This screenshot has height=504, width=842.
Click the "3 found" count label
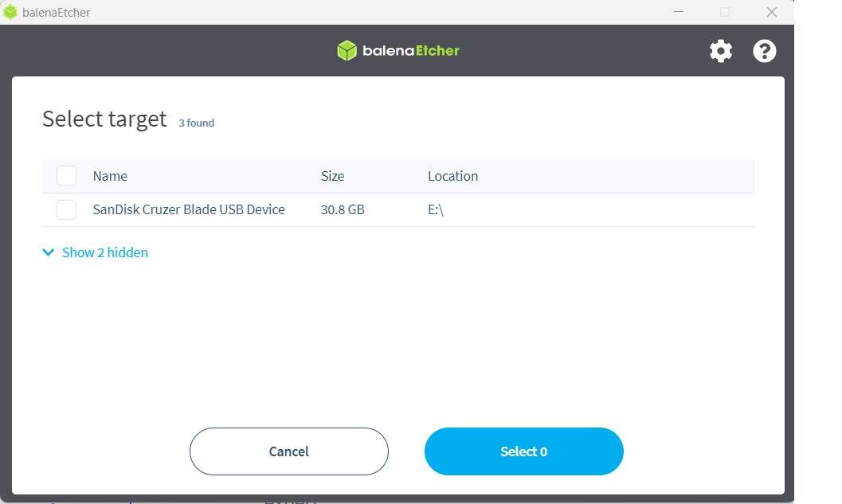196,123
